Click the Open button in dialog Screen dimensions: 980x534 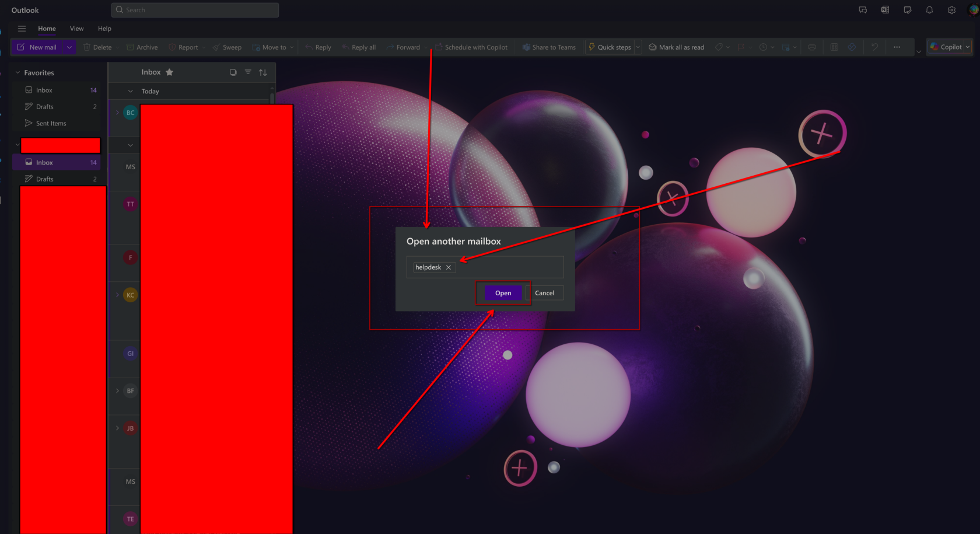tap(503, 293)
